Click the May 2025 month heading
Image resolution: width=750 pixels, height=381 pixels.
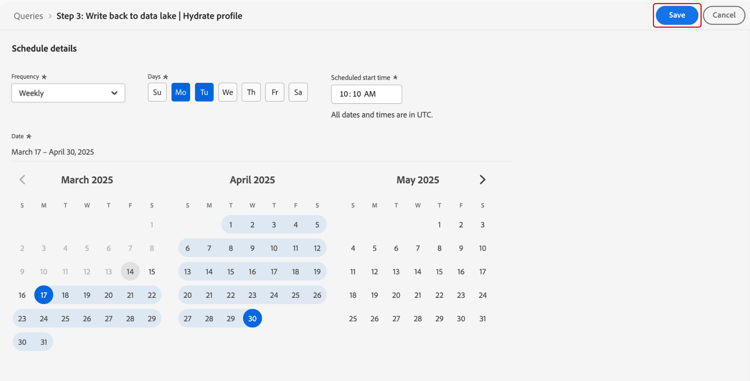click(x=418, y=180)
